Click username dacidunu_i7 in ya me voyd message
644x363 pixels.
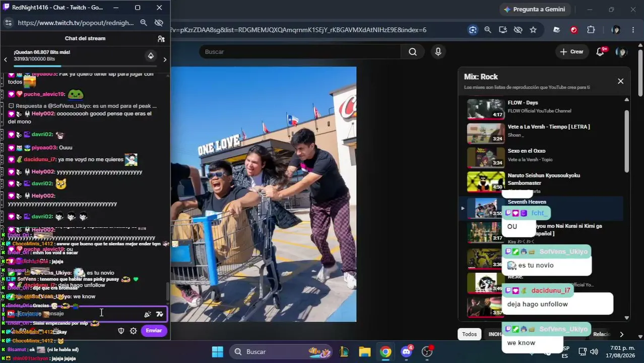[x=39, y=159]
